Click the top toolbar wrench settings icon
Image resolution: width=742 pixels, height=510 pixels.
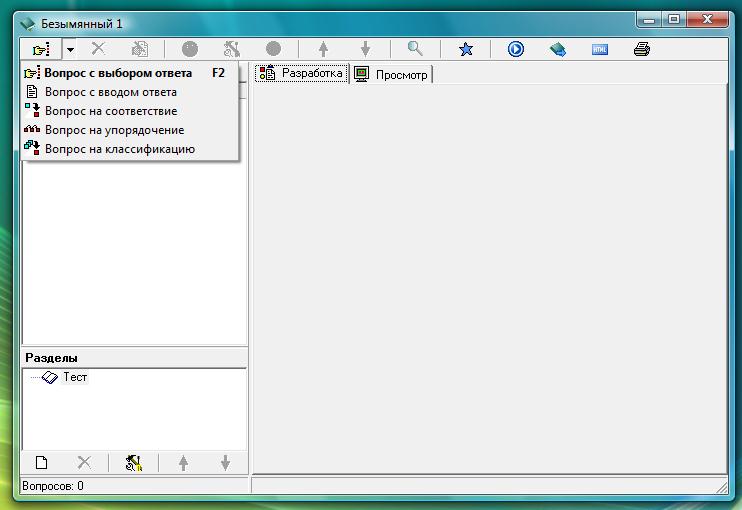click(232, 49)
